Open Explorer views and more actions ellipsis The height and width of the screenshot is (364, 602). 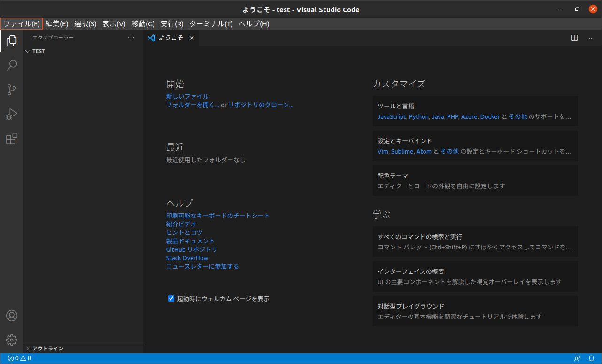pos(131,38)
